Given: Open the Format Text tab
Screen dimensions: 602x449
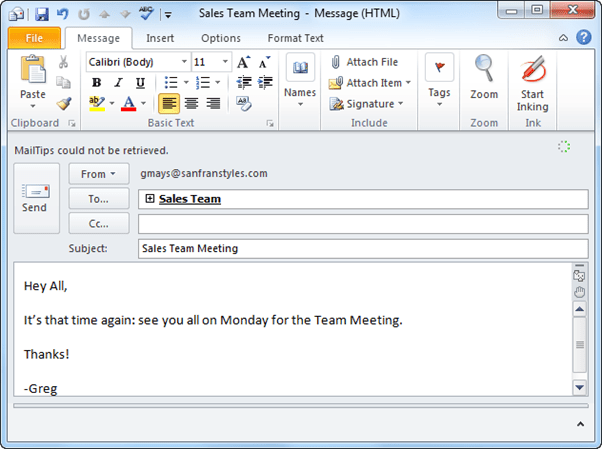Looking at the screenshot, I should [295, 38].
